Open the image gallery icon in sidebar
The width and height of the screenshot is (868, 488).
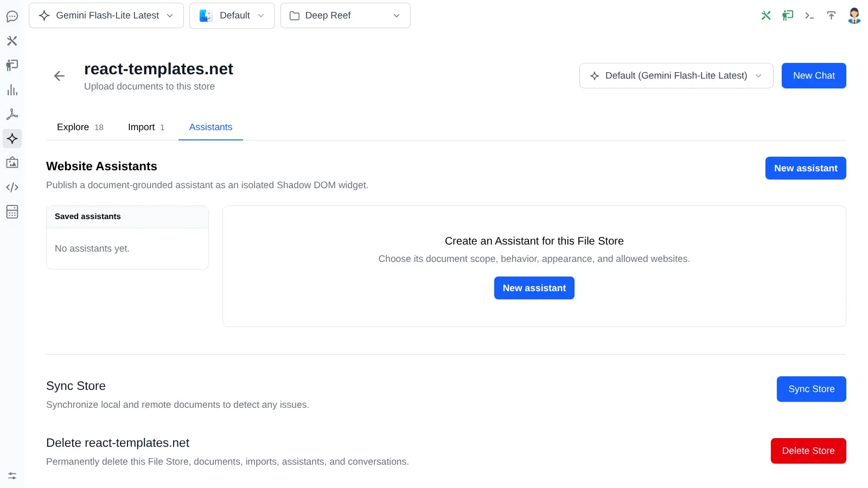12,163
